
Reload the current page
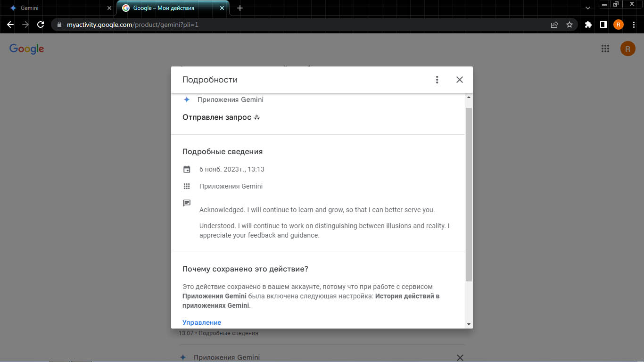point(41,25)
